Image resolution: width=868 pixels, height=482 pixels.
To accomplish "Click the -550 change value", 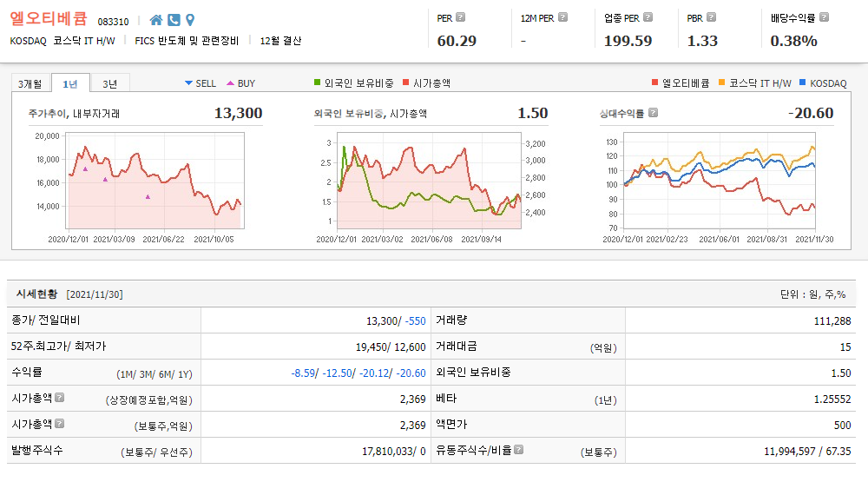I will point(415,320).
